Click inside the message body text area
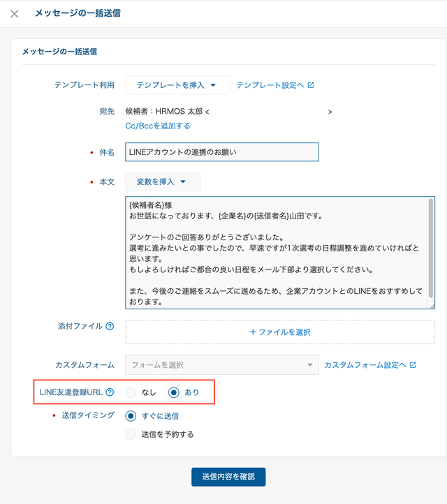This screenshot has width=447, height=504. pyautogui.click(x=276, y=251)
